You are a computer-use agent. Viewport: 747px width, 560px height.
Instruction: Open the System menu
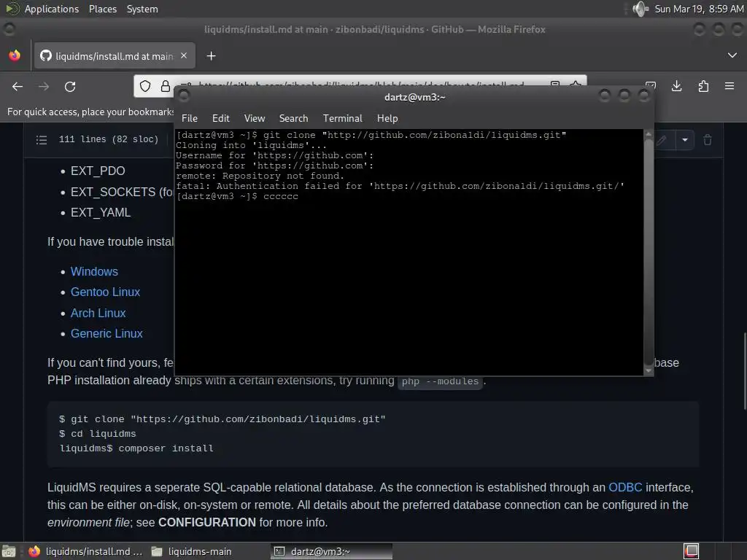[x=142, y=9]
